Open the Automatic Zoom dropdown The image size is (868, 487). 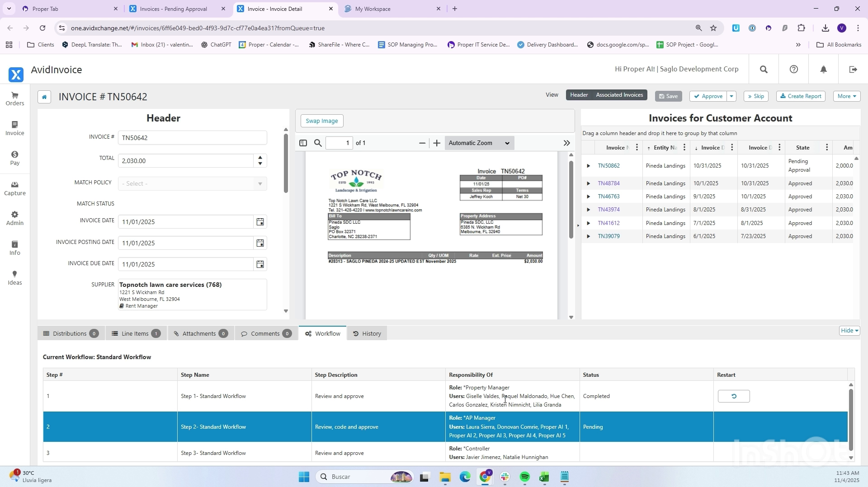479,143
